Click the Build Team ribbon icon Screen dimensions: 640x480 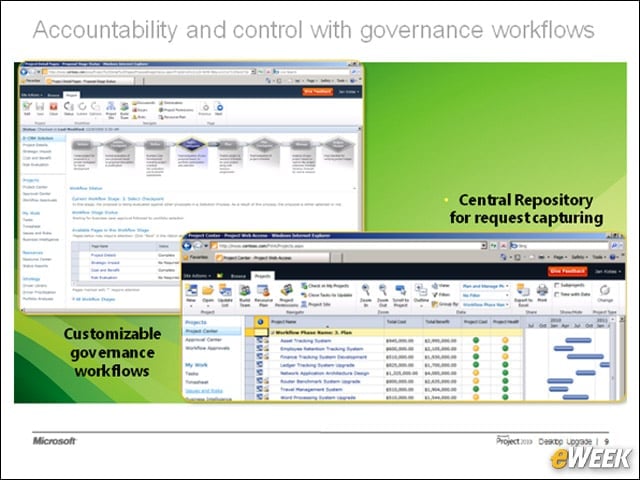coord(244,291)
